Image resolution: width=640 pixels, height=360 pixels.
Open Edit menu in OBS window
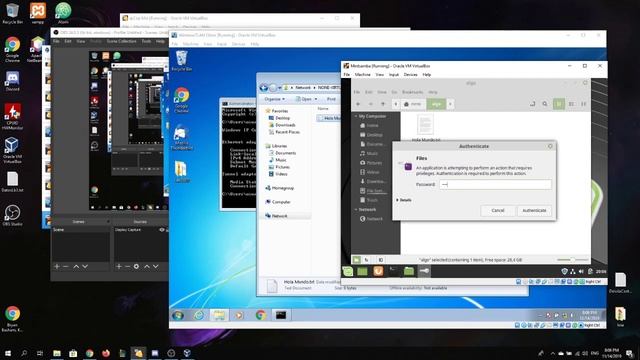pos(68,41)
